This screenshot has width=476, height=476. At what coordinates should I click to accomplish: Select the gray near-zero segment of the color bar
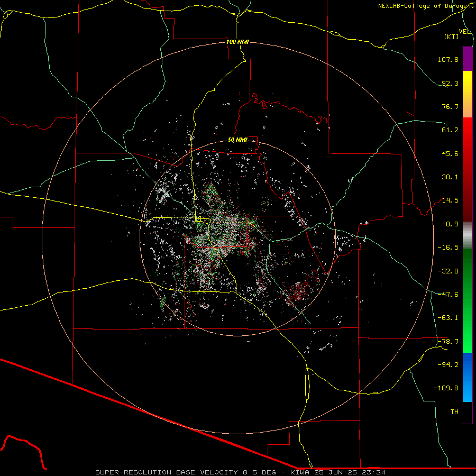467,235
